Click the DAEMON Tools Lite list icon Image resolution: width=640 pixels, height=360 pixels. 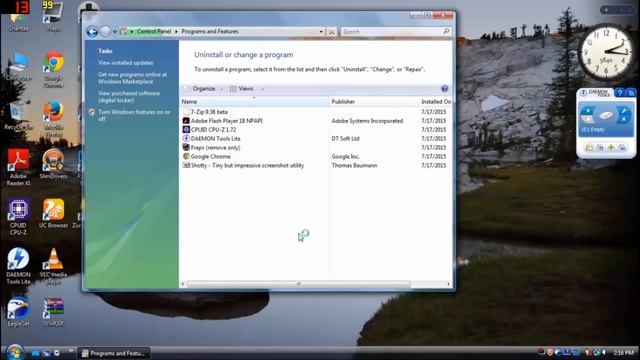coord(186,139)
